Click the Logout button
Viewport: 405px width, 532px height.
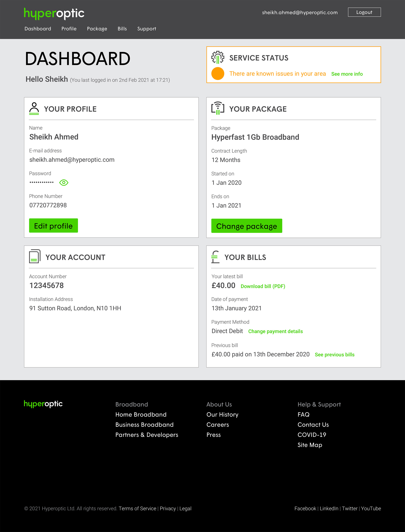point(364,12)
